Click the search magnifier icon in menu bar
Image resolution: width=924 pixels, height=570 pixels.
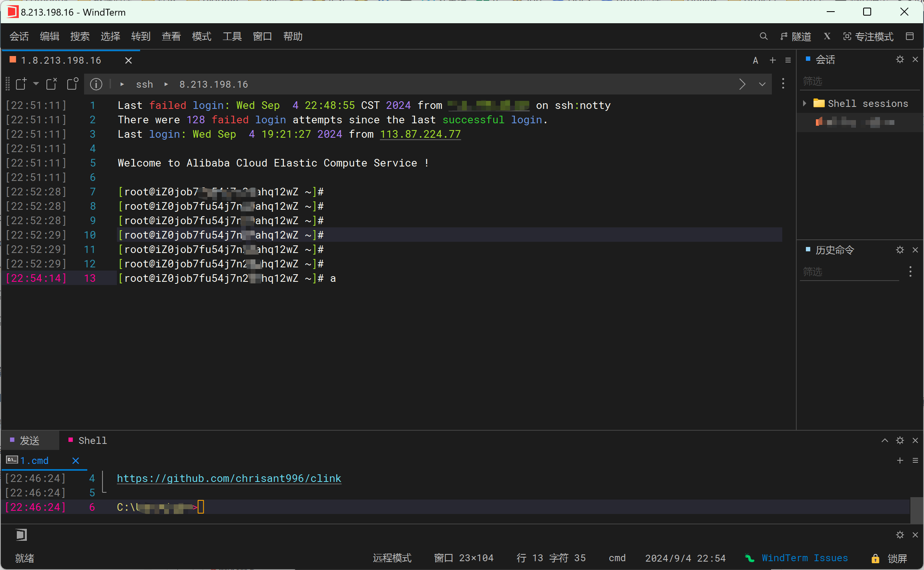click(763, 36)
